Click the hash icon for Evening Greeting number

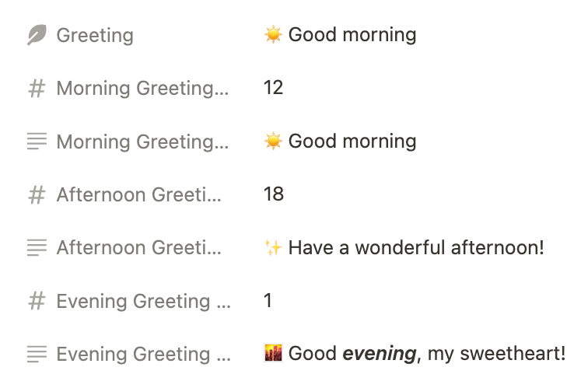37,301
